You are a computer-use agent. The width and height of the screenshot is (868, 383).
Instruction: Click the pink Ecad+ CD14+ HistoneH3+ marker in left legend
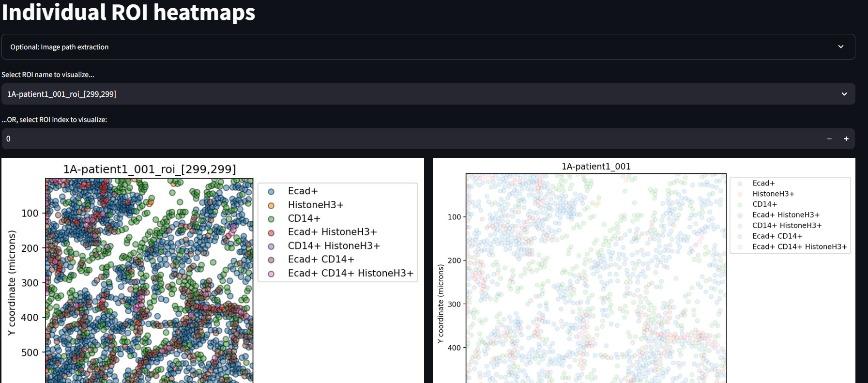271,274
